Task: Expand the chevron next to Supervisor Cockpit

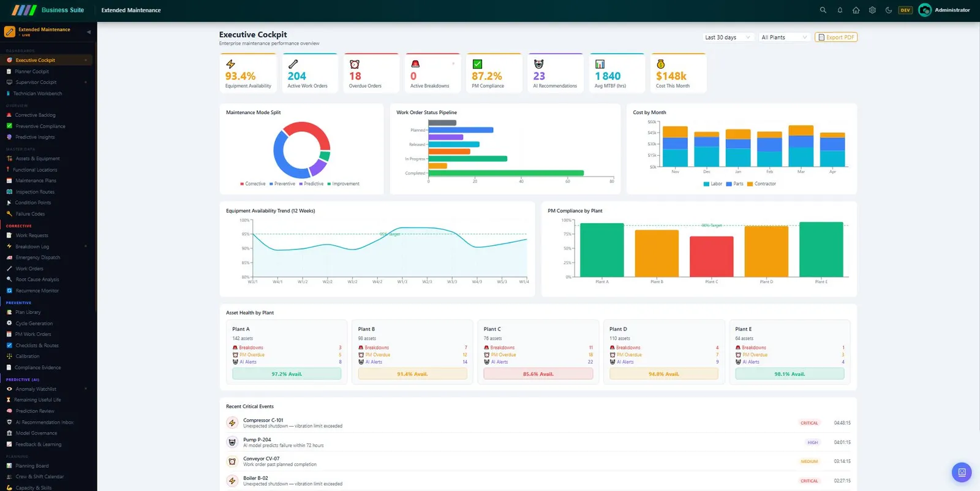Action: click(x=86, y=82)
